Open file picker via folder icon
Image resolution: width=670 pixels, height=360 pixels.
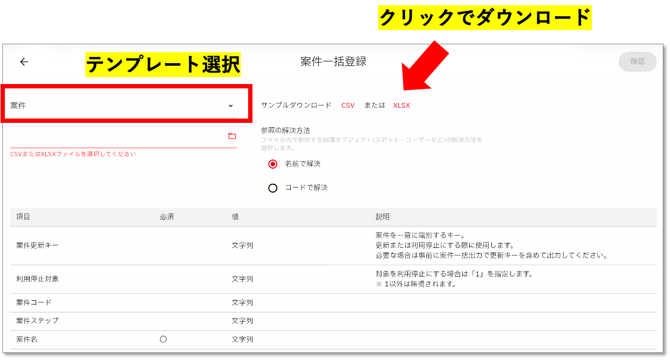(232, 136)
